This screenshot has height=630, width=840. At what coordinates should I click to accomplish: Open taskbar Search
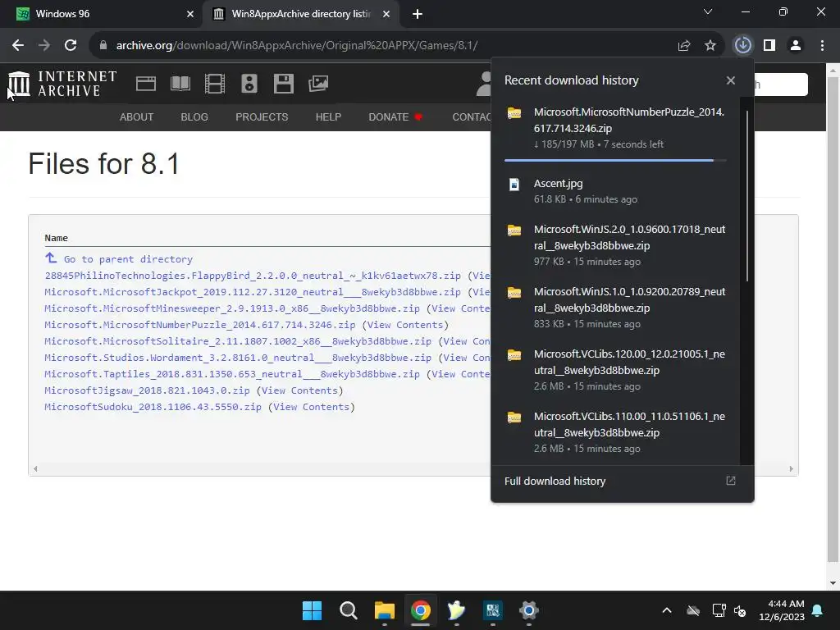[348, 610]
